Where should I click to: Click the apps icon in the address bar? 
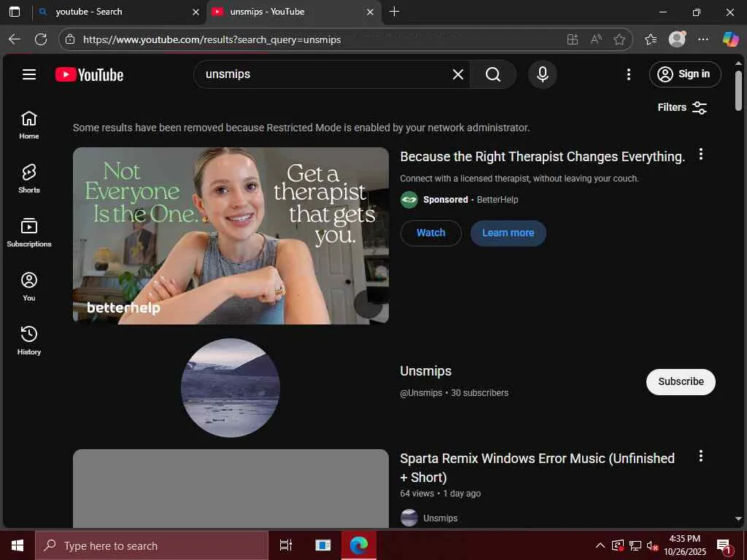pyautogui.click(x=573, y=39)
